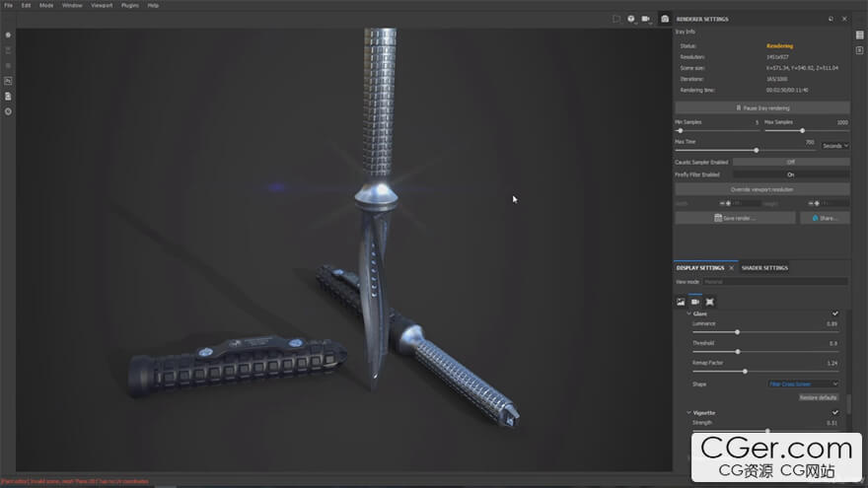Click the View mode field
Screen dimensions: 868x488
tap(775, 282)
